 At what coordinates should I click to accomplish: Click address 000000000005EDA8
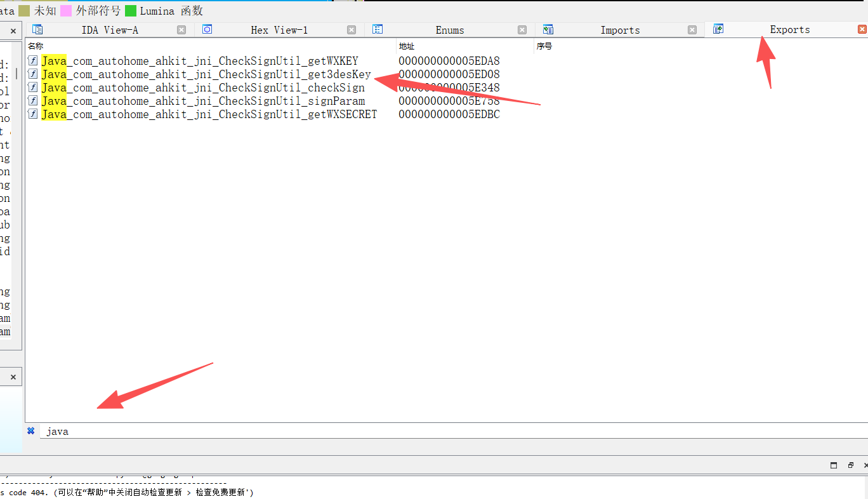[x=449, y=61]
